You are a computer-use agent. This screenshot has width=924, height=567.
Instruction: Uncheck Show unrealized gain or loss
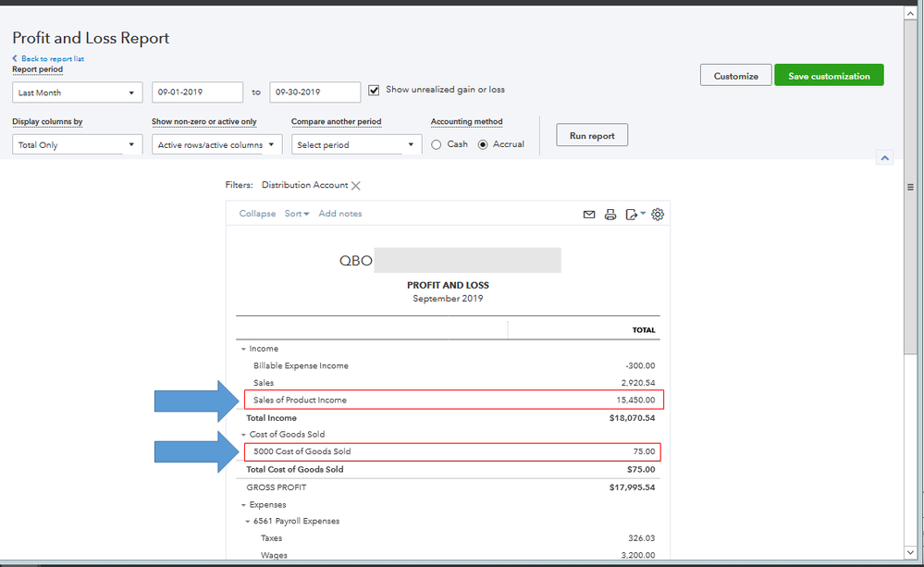[374, 90]
